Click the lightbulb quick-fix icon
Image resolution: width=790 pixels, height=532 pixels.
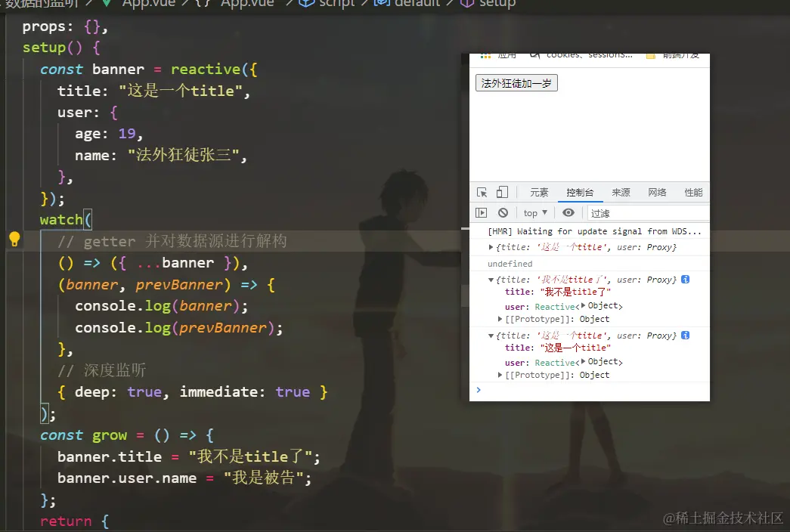point(14,239)
